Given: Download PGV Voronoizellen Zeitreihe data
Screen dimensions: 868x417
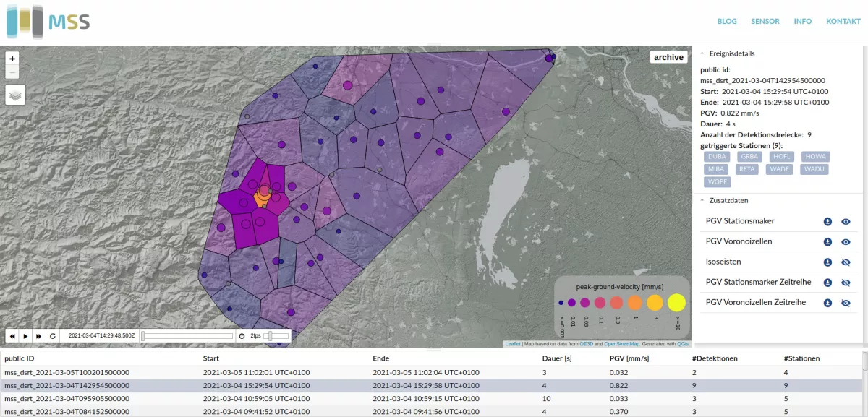Looking at the screenshot, I should coord(827,303).
